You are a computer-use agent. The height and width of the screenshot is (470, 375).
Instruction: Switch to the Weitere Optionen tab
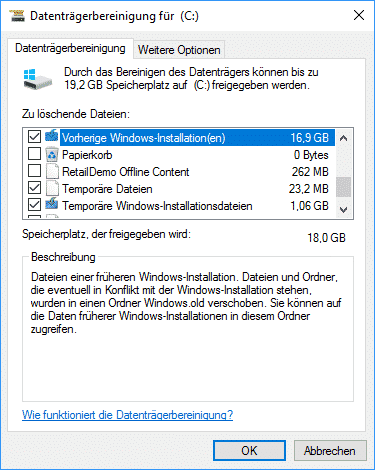click(179, 50)
